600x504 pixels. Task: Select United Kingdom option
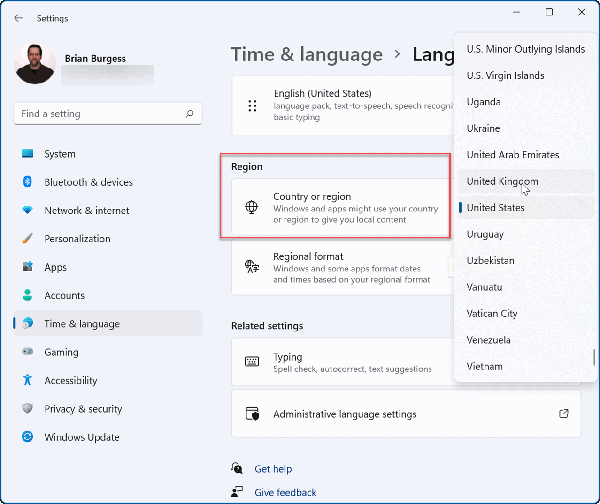click(x=526, y=181)
